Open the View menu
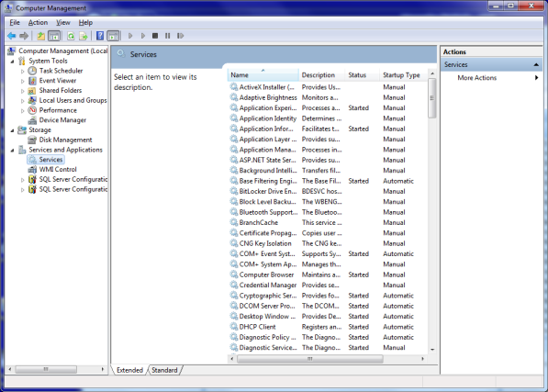This screenshot has width=548, height=392. [x=63, y=22]
